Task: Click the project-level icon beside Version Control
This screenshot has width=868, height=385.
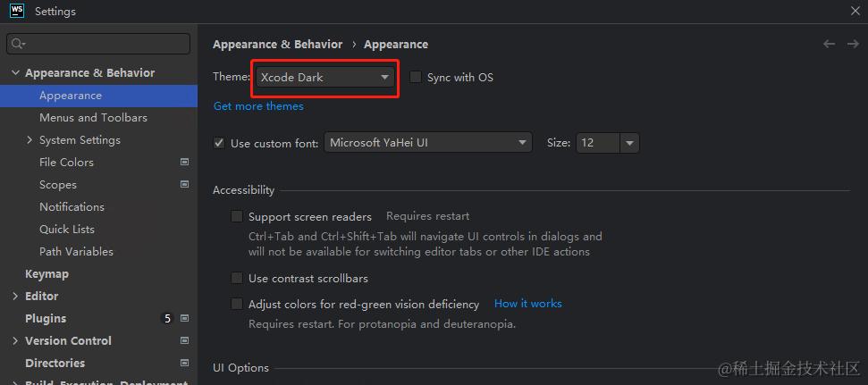Action: point(185,340)
